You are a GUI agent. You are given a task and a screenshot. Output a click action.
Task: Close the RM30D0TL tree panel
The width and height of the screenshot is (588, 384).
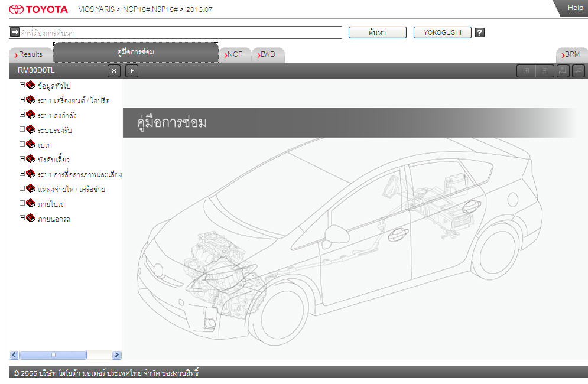point(114,71)
